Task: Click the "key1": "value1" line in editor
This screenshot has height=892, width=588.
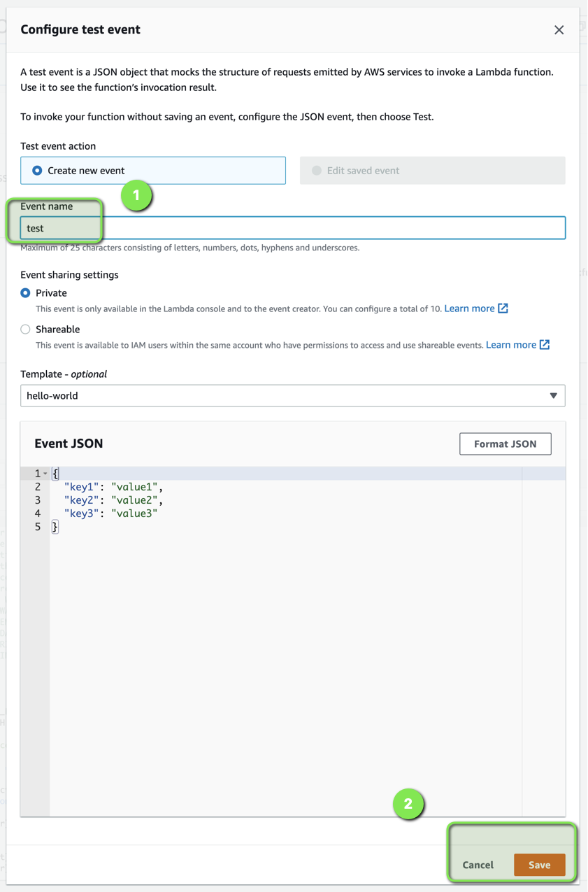Action: (113, 487)
